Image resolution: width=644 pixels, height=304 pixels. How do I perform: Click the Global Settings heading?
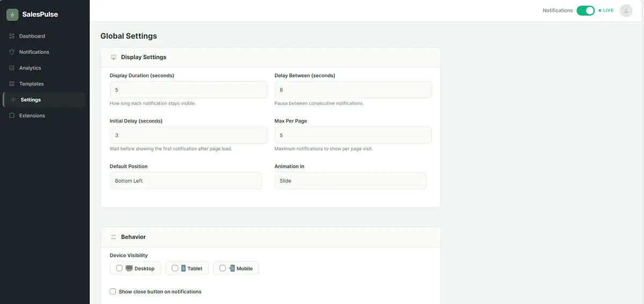(129, 36)
